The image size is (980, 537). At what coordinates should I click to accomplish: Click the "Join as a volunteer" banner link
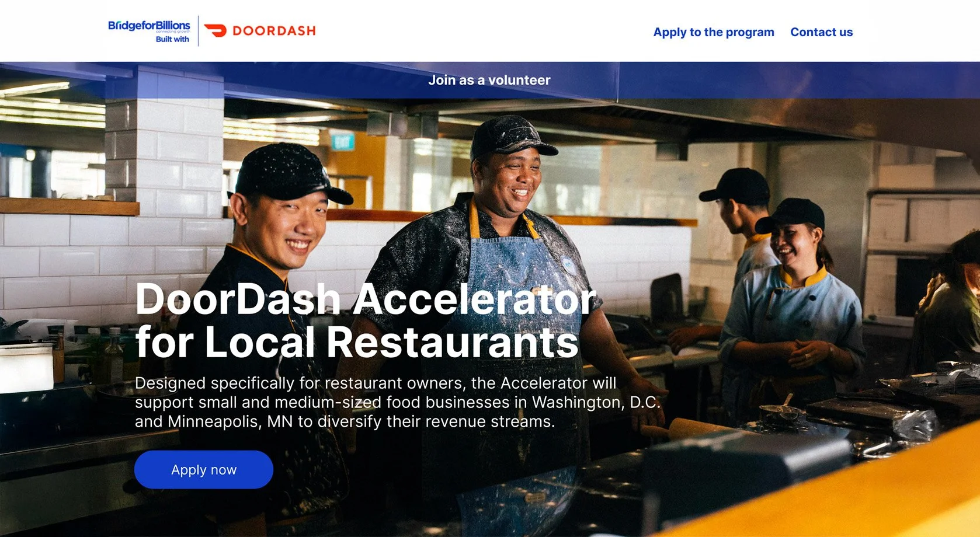(x=489, y=80)
